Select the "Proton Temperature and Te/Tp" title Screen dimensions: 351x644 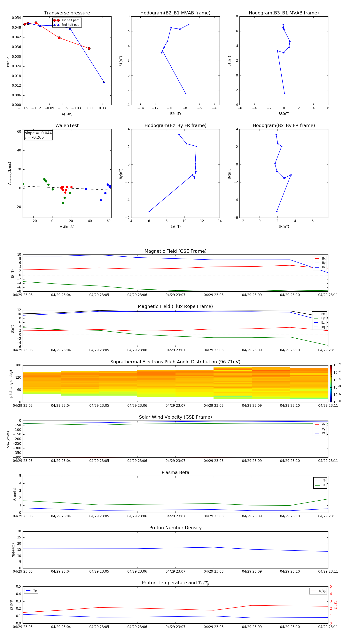[x=175, y=583]
